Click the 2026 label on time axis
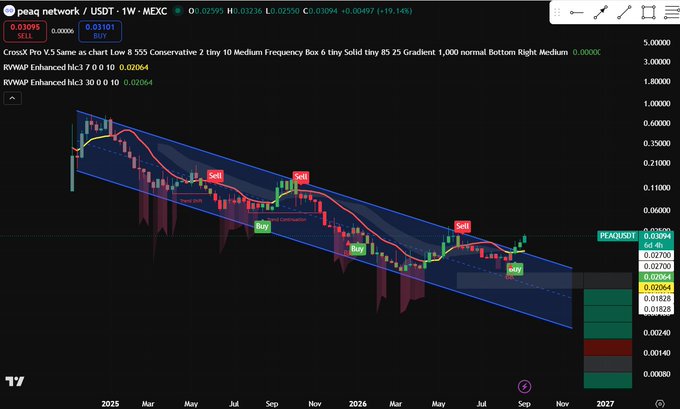 [358, 404]
